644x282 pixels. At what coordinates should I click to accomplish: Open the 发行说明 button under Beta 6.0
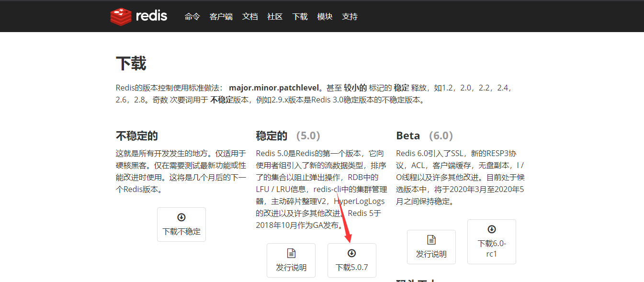click(431, 247)
